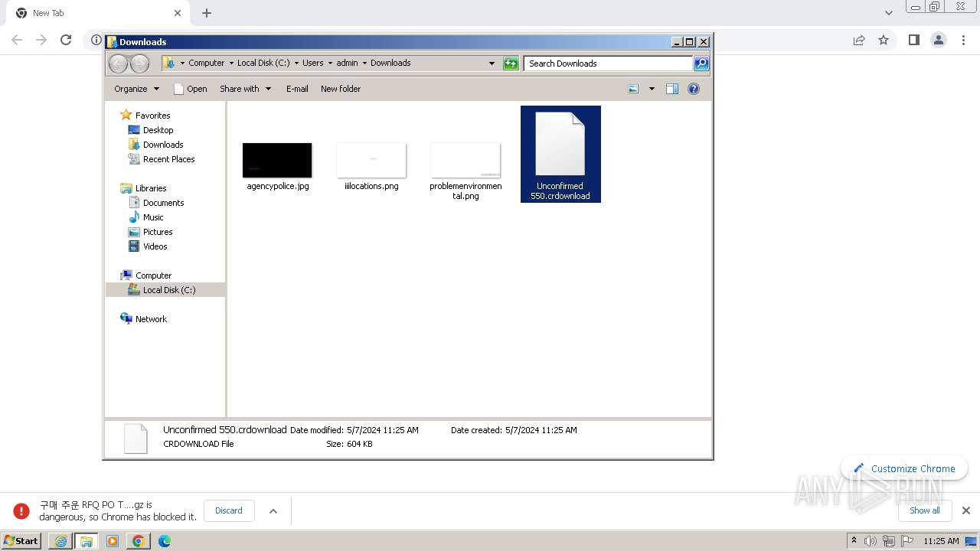Create a New folder

(x=341, y=89)
